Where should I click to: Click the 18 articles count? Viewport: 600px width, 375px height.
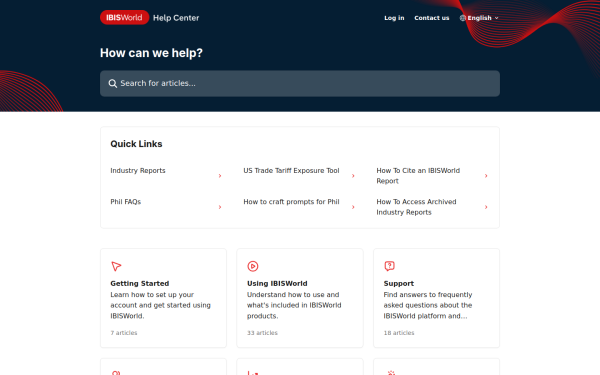399,333
